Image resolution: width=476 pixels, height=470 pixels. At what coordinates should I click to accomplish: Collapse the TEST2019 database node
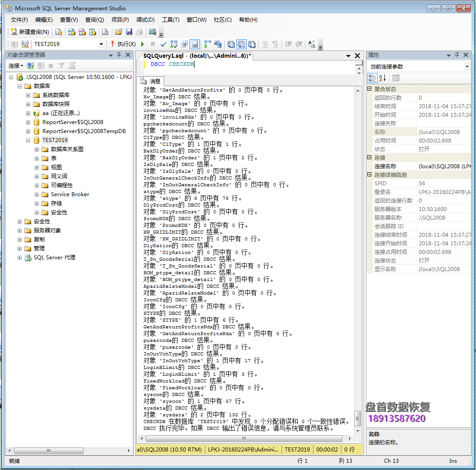point(28,140)
